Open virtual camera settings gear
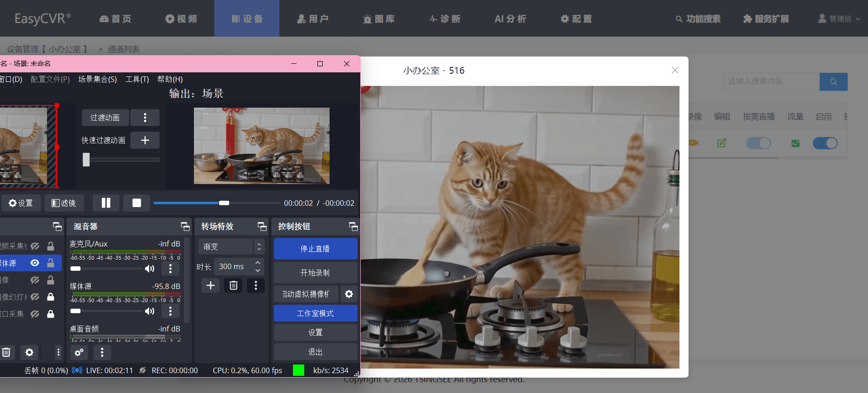 click(x=349, y=294)
